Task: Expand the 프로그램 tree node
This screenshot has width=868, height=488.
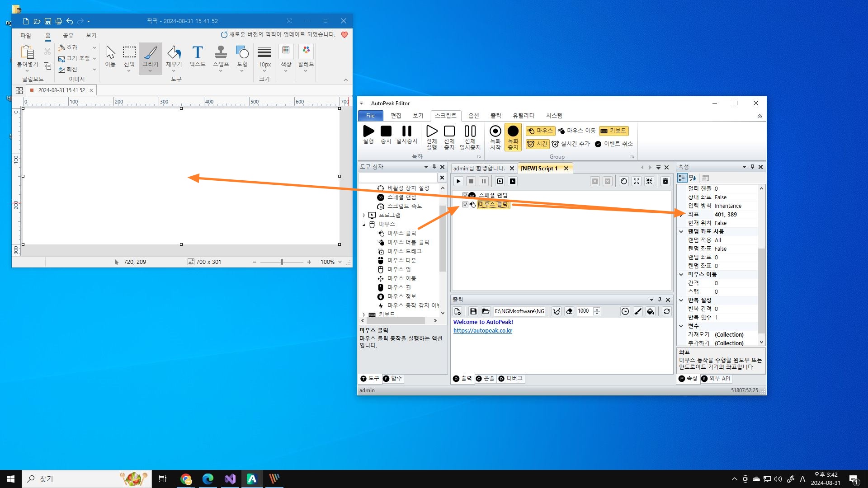Action: pyautogui.click(x=364, y=215)
